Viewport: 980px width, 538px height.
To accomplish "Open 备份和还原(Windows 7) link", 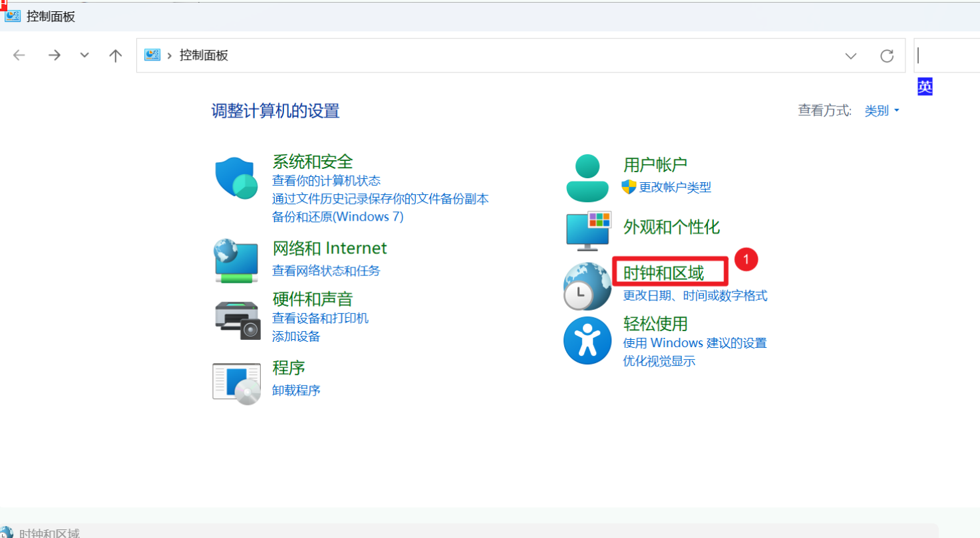I will (337, 216).
